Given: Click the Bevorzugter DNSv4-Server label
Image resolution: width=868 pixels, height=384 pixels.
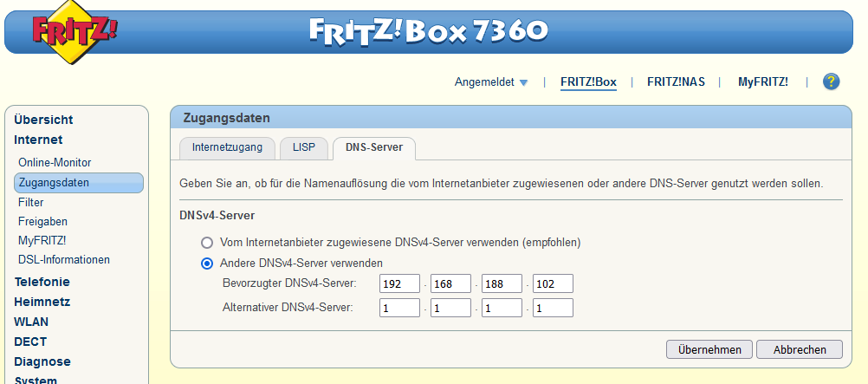Looking at the screenshot, I should tap(289, 283).
